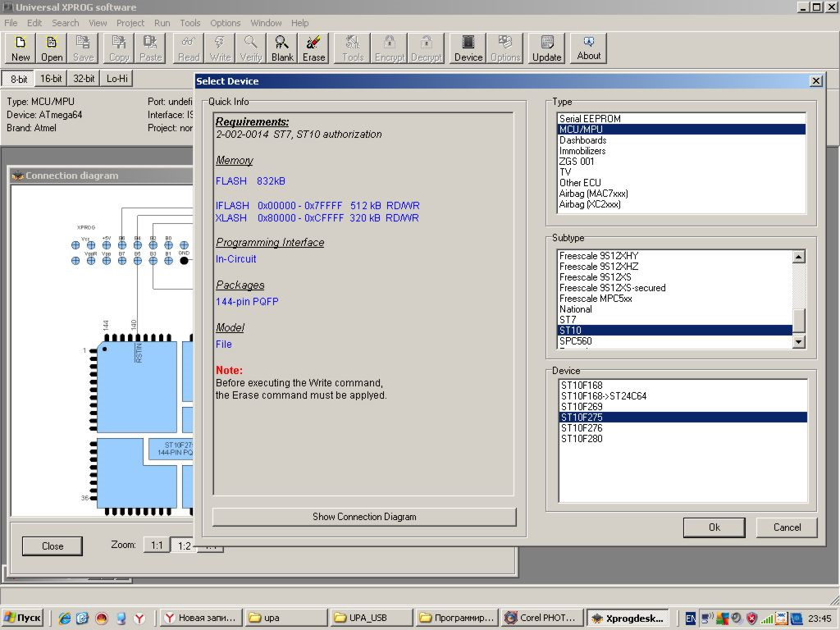Click the New file toolbar icon

pyautogui.click(x=21, y=48)
